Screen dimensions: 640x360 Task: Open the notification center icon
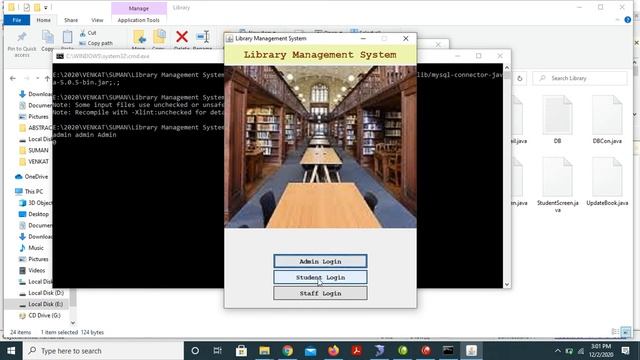625,351
